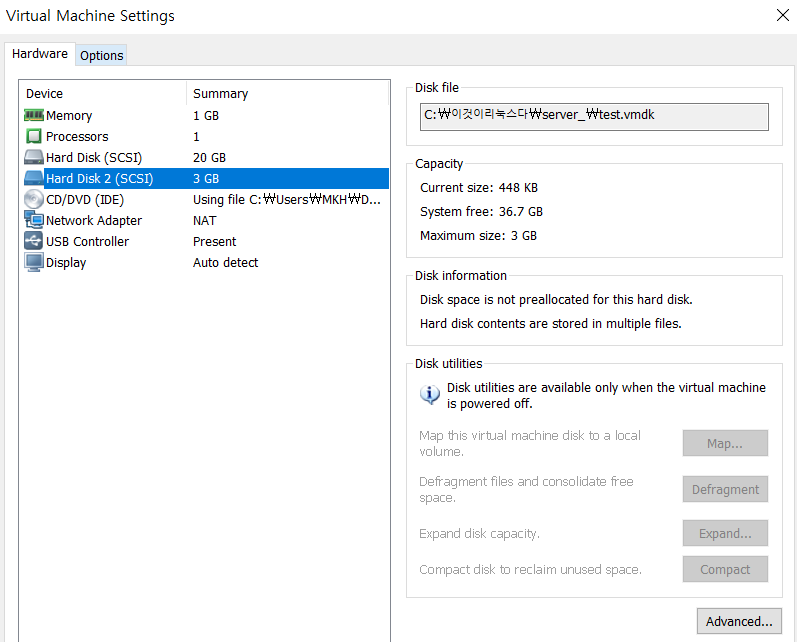Viewport: 797px width, 642px height.
Task: Close the Virtual Machine Settings window
Action: [x=783, y=15]
